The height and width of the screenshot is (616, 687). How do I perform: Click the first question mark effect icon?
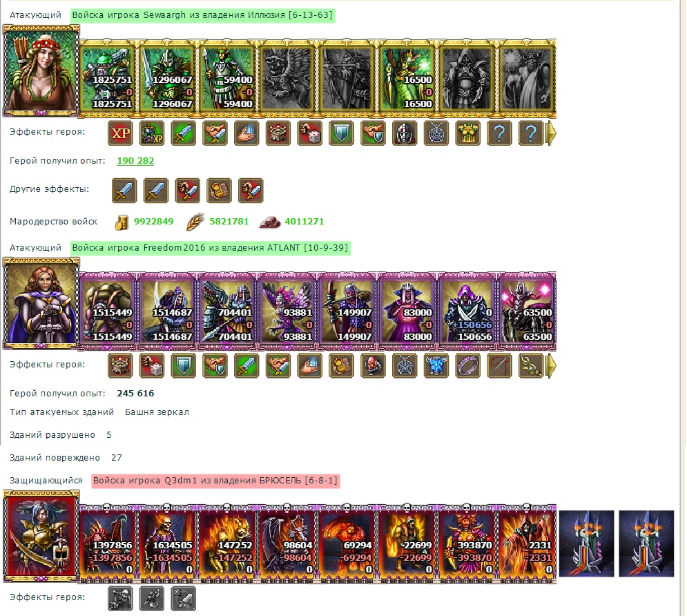[x=499, y=133]
